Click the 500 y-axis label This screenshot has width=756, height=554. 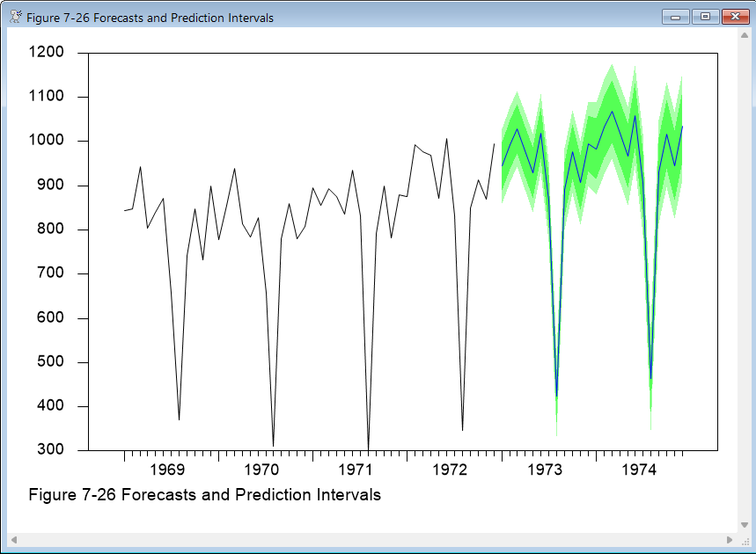click(50, 362)
